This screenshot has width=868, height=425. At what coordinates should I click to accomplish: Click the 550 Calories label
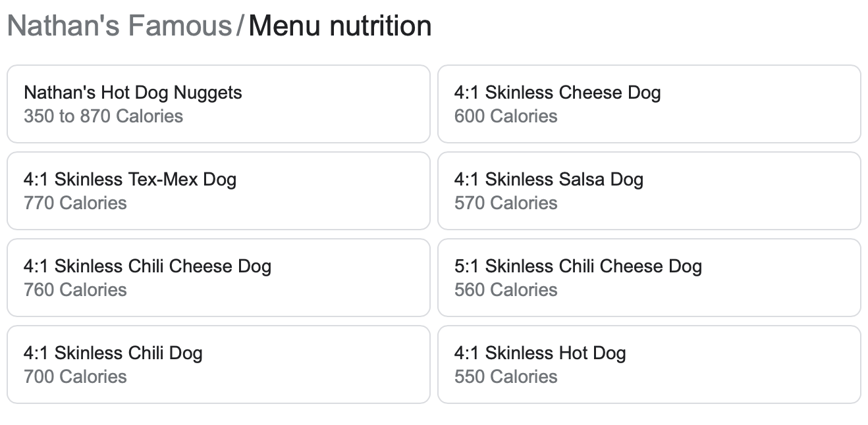[506, 377]
